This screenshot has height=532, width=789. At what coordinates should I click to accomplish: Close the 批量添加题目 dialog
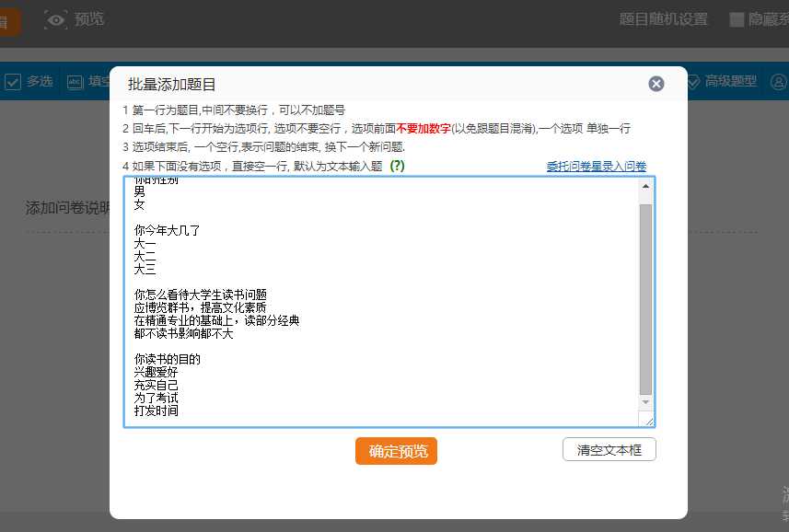656,84
